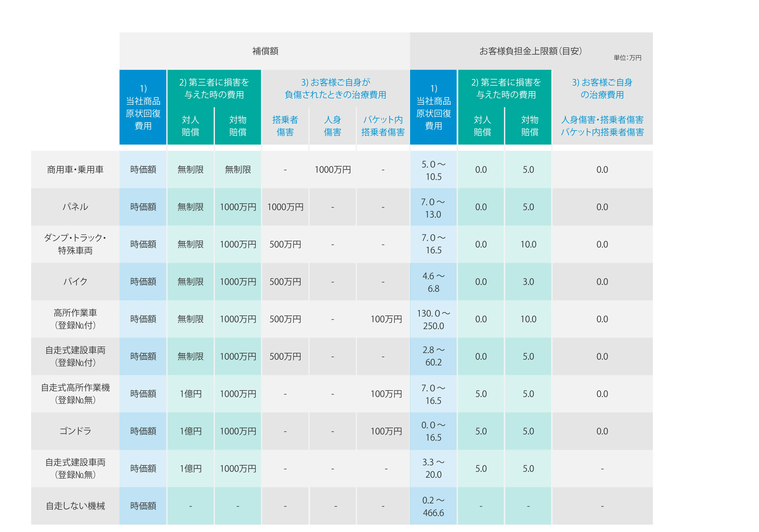
Task: Click the 130.0〜250.0 cell
Action: click(433, 319)
